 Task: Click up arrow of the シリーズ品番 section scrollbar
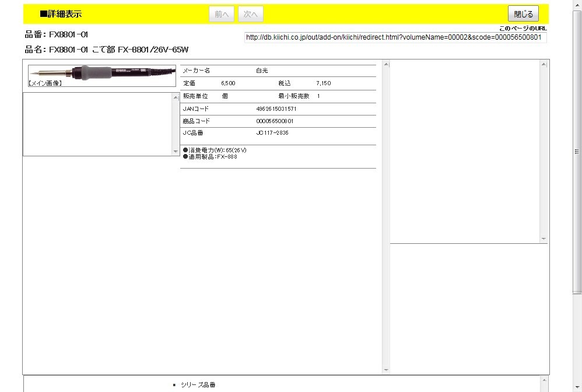coord(544,380)
